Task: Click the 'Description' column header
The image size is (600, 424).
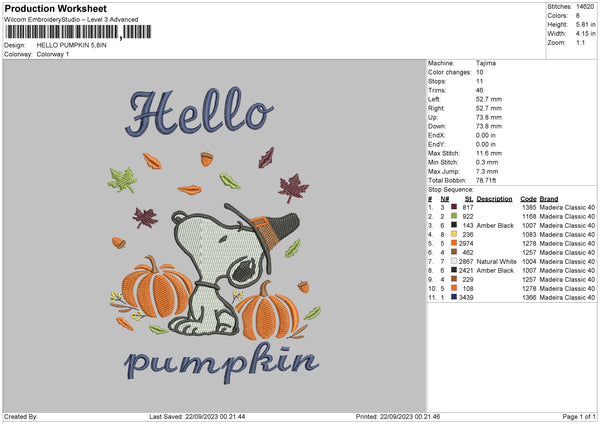Action: pyautogui.click(x=494, y=199)
